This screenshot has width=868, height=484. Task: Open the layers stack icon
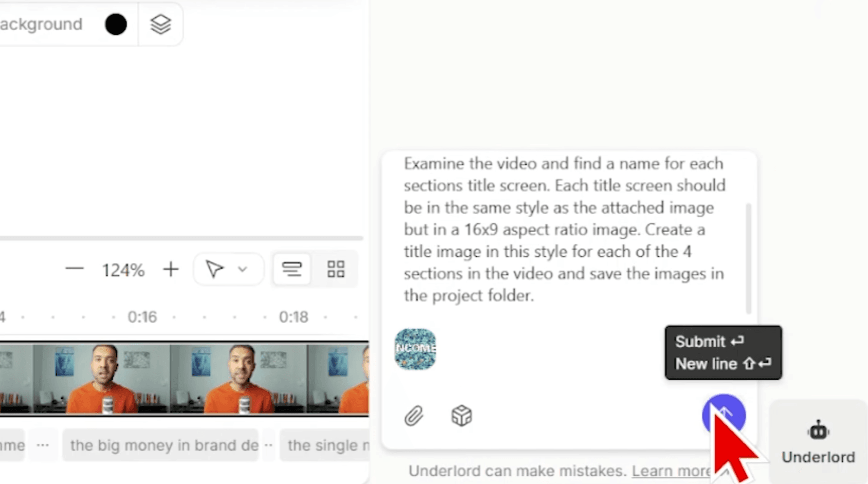point(160,24)
